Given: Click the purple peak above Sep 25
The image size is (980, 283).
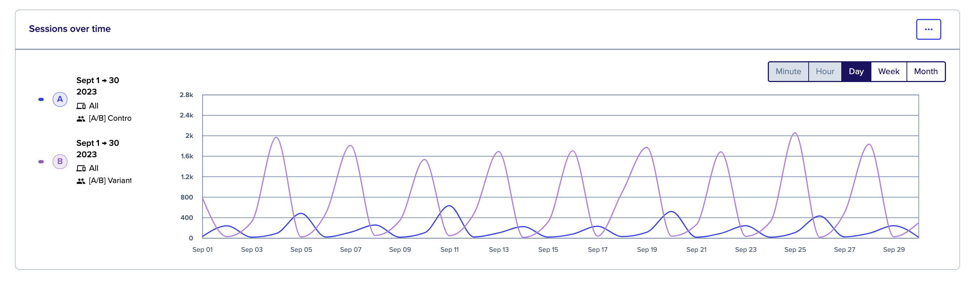Looking at the screenshot, I should [x=795, y=133].
